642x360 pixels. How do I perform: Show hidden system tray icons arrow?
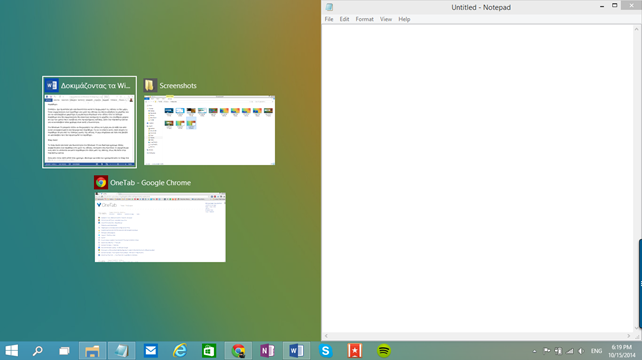click(x=534, y=351)
